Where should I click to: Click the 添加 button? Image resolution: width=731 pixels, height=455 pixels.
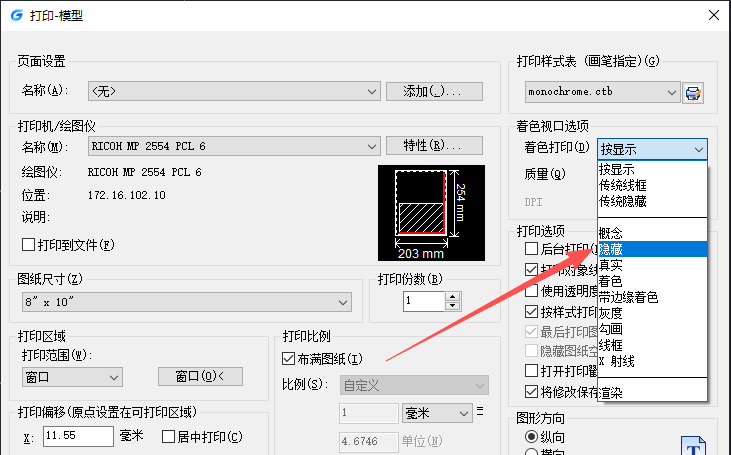coord(434,91)
